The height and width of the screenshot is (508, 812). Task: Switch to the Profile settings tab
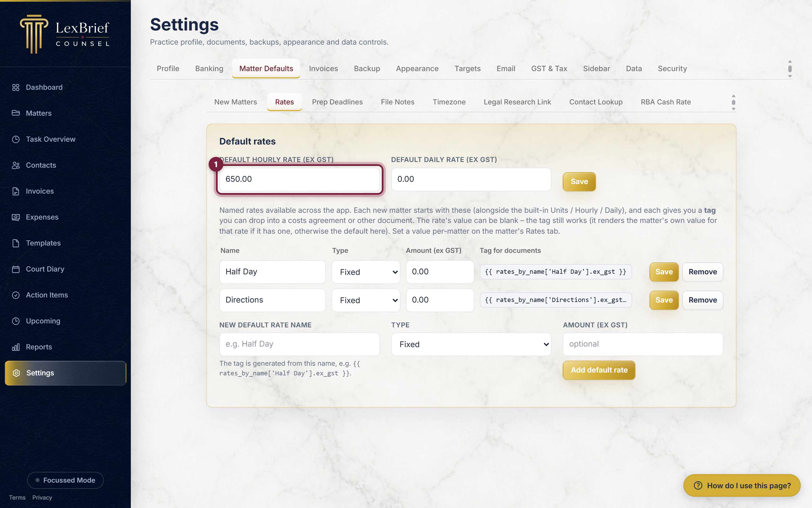tap(168, 69)
